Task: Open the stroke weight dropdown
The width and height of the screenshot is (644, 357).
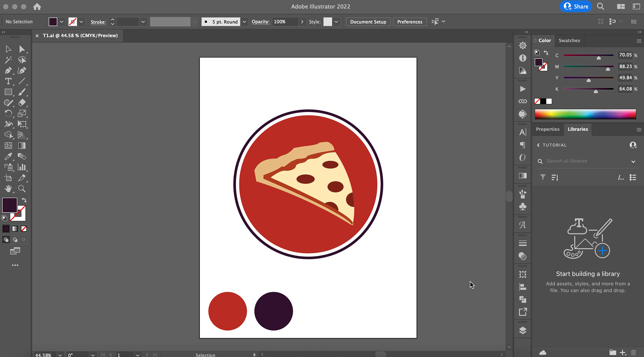Action: pos(143,22)
